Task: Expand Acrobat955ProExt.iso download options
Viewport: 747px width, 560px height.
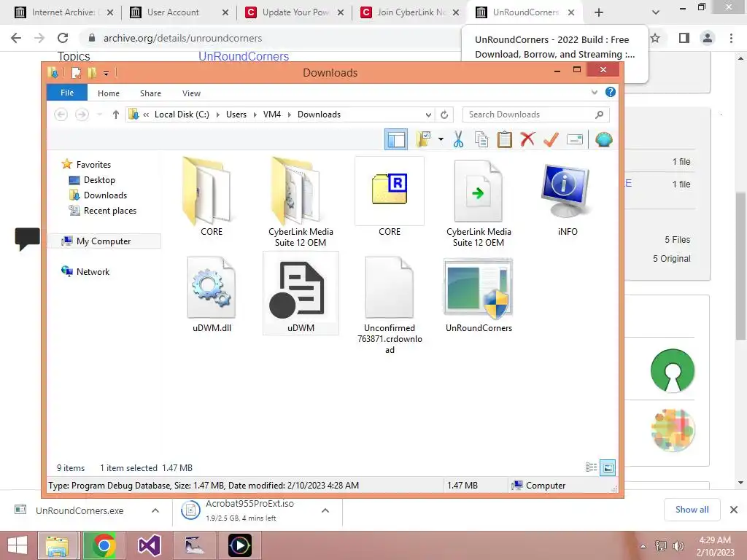Action: (325, 510)
